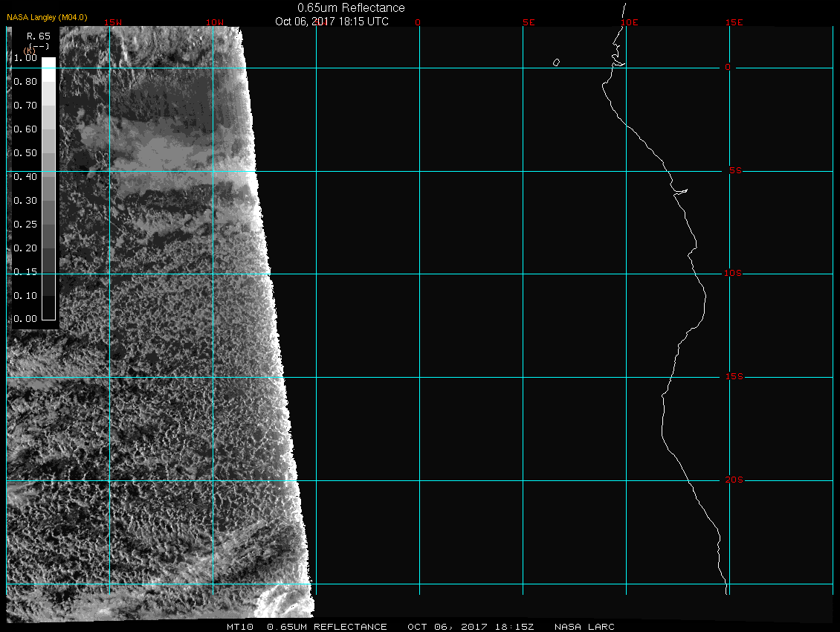Click the 10E longitude label at top
Screen dimensions: 840x632
630,22
